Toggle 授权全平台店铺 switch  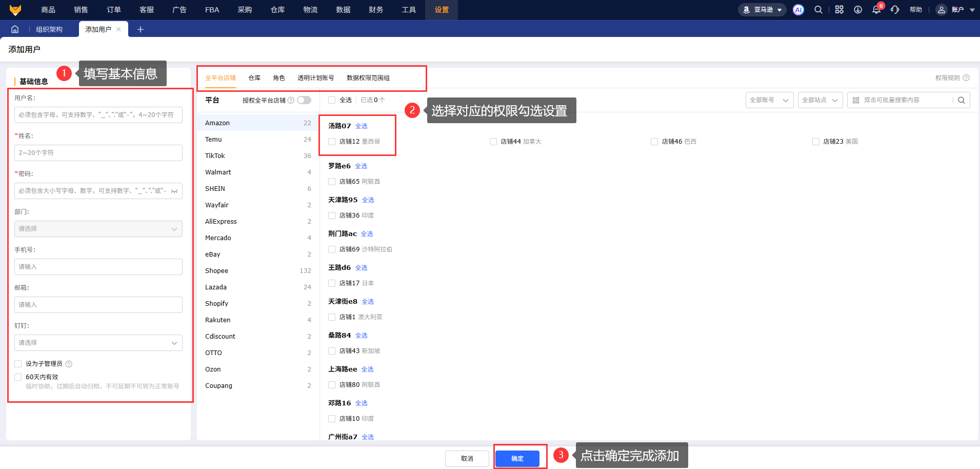[304, 100]
